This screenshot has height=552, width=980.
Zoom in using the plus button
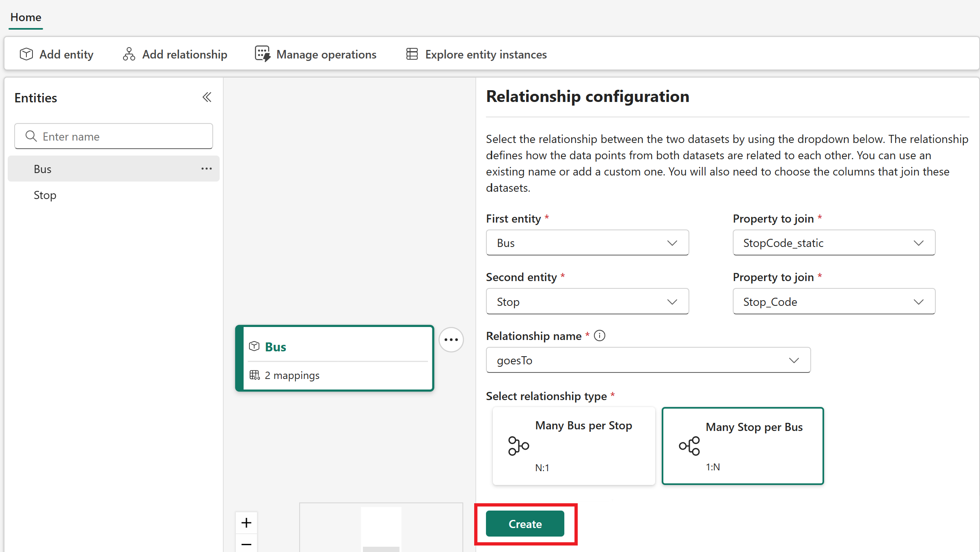(x=246, y=522)
